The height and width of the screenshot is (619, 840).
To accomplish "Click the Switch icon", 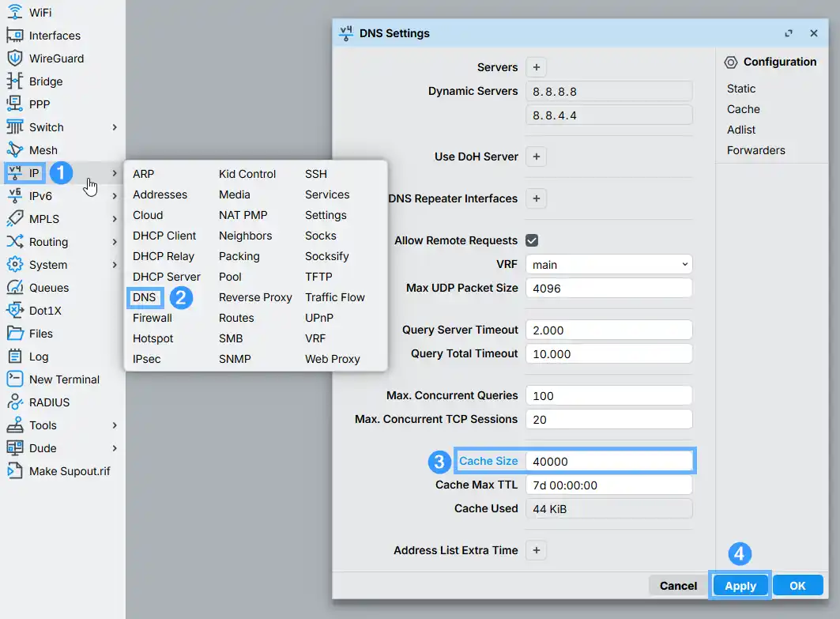I will point(14,127).
